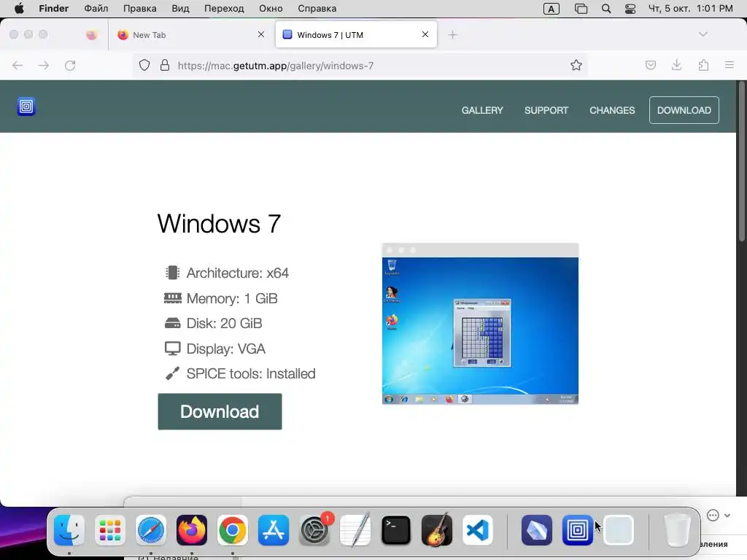Close the Windows 7 | UTM tab
This screenshot has width=747, height=560.
[x=425, y=35]
